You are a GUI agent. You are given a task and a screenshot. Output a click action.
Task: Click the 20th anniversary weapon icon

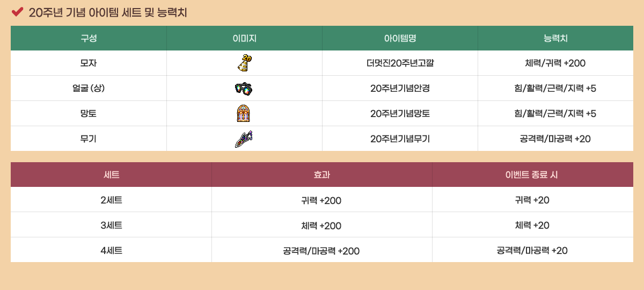tap(244, 139)
